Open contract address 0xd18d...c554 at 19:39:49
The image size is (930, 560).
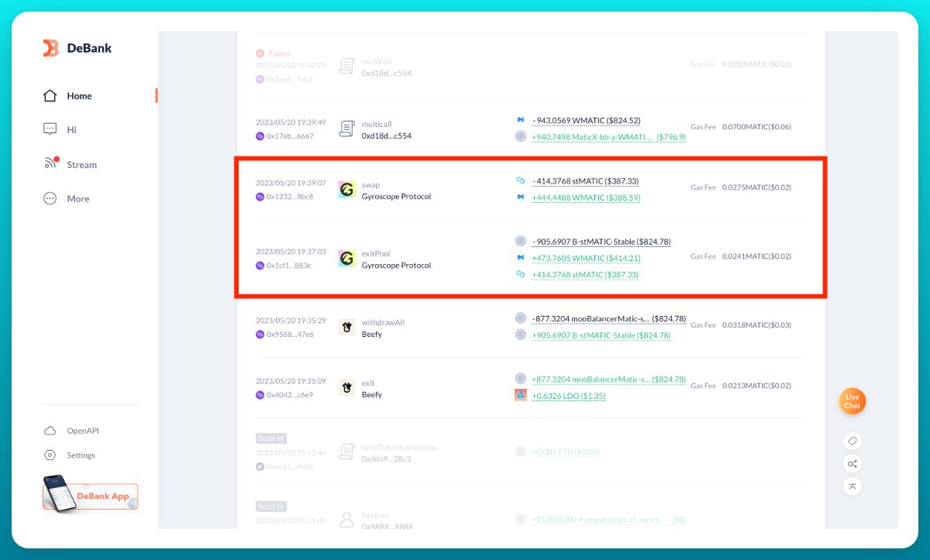[x=387, y=136]
